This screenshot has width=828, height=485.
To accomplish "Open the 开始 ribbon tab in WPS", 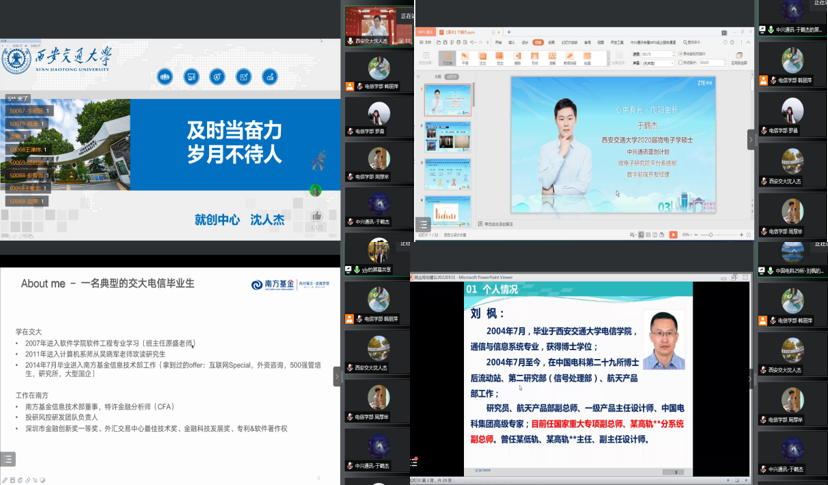I will click(497, 42).
